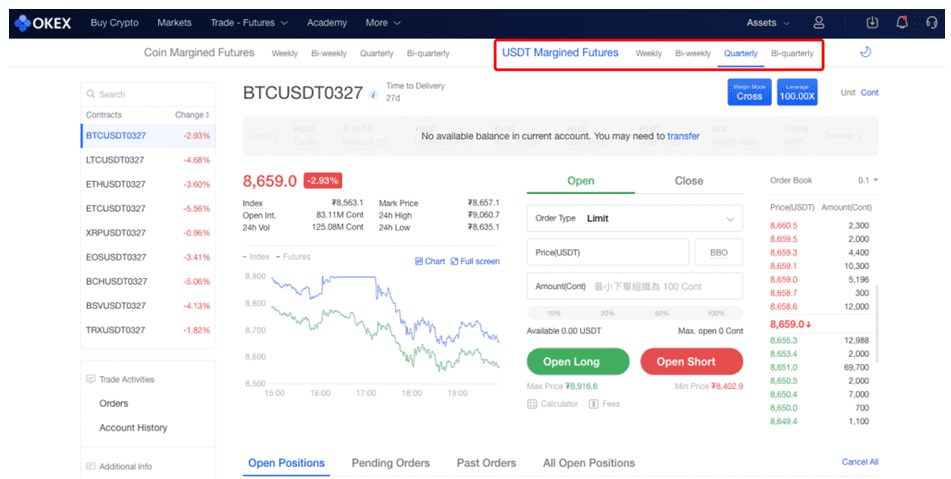Viewport: 951px width, 479px height.
Task: Follow the transfer link
Action: [683, 136]
